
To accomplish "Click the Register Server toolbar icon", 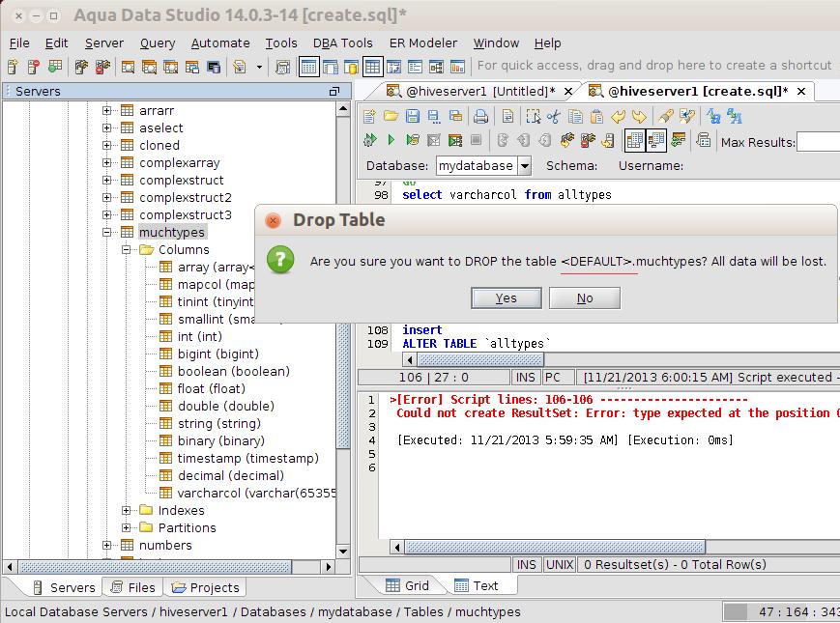I will point(13,67).
